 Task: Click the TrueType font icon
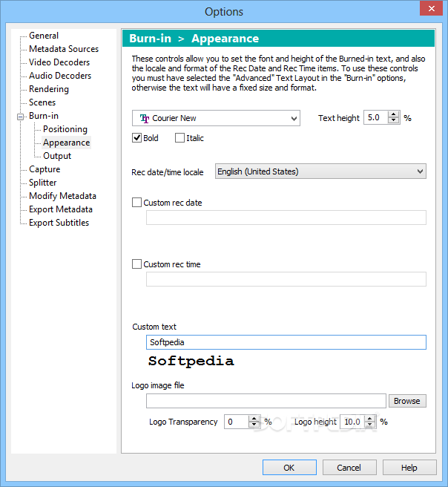[x=145, y=118]
